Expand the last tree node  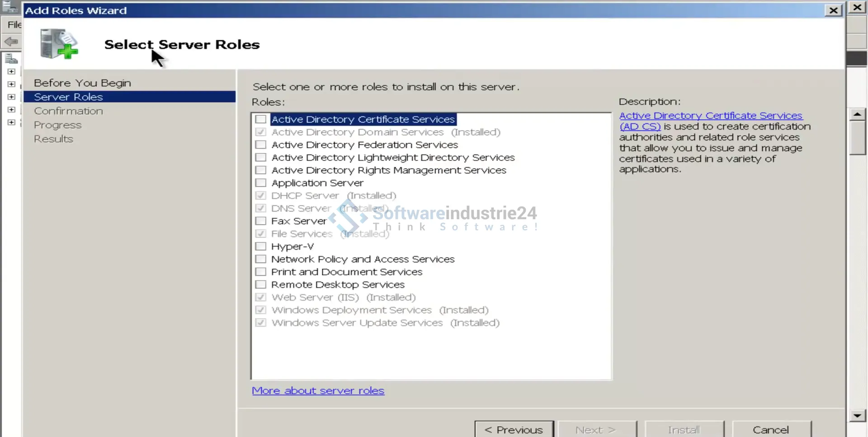tap(11, 122)
